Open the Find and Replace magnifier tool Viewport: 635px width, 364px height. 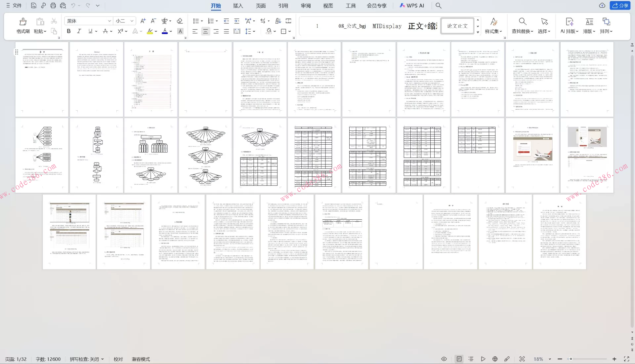522,22
